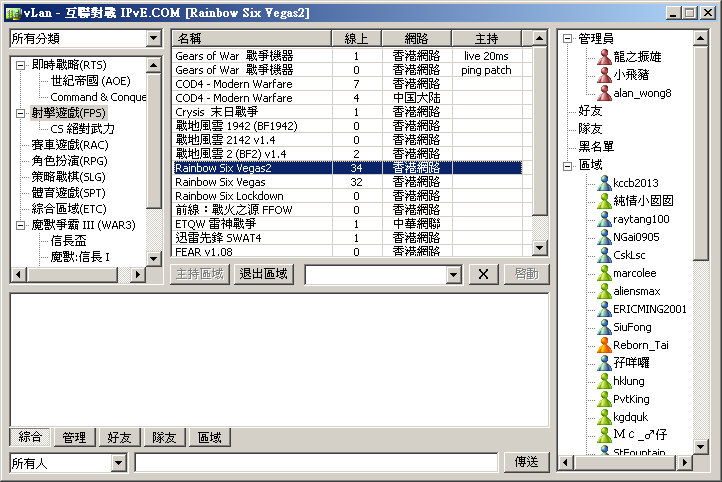This screenshot has width=722, height=482.
Task: Select the Rainbow Six Vegas2 room row
Action: [347, 168]
